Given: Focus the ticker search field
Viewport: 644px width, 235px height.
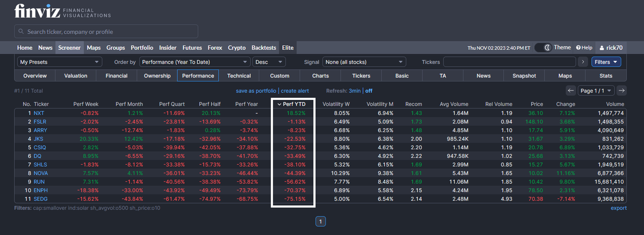Looking at the screenshot, I should click(106, 32).
